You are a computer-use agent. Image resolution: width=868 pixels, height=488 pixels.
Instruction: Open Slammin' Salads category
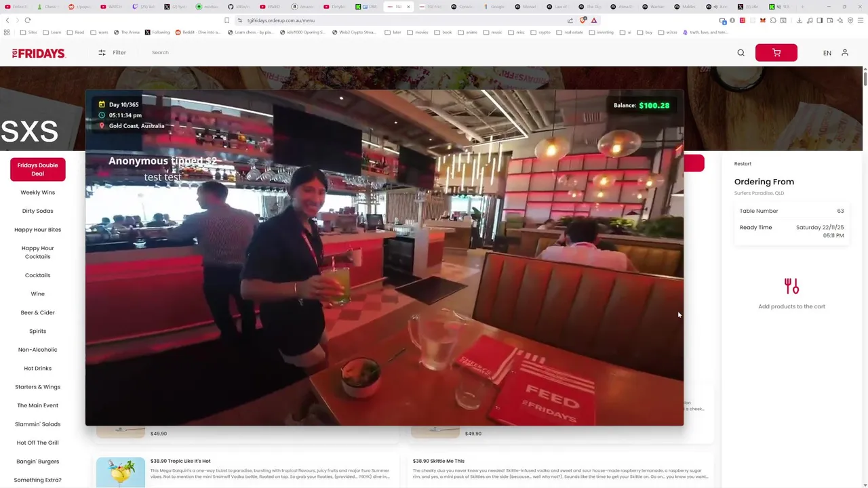pyautogui.click(x=38, y=424)
